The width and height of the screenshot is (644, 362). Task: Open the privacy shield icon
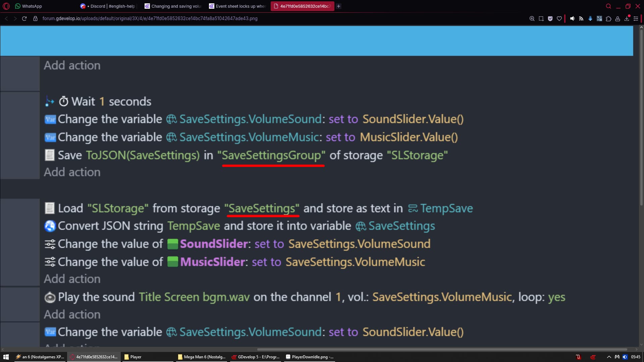[550, 19]
